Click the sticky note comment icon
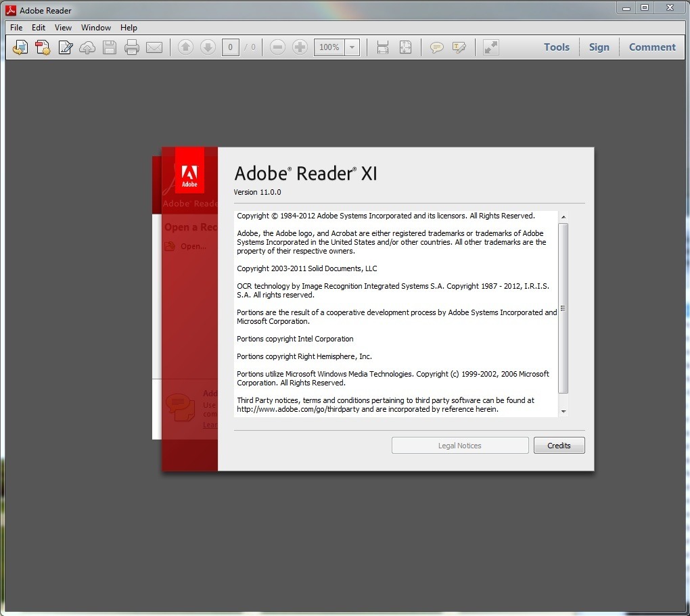 (x=437, y=47)
